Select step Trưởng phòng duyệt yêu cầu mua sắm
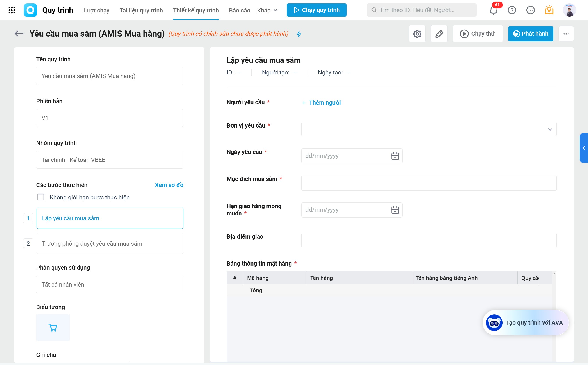The width and height of the screenshot is (588, 365). tap(110, 243)
